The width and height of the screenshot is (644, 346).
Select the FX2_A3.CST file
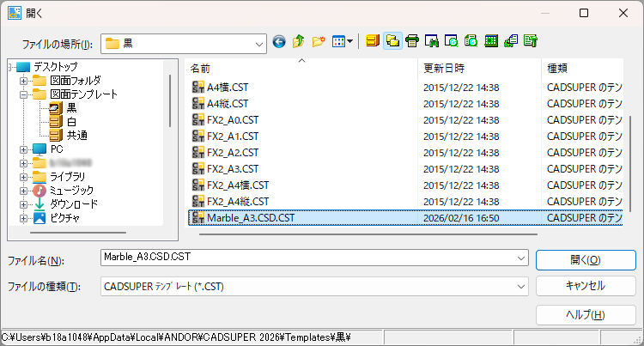pyautogui.click(x=232, y=168)
